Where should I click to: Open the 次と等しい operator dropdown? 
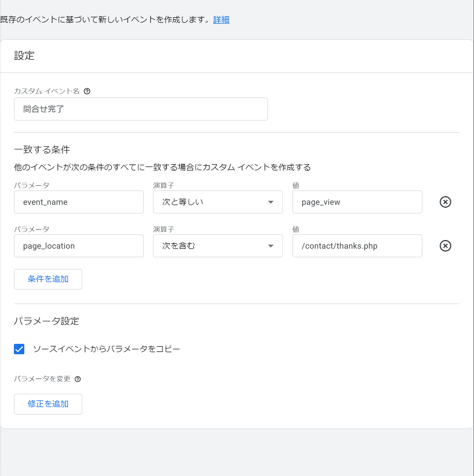(217, 202)
